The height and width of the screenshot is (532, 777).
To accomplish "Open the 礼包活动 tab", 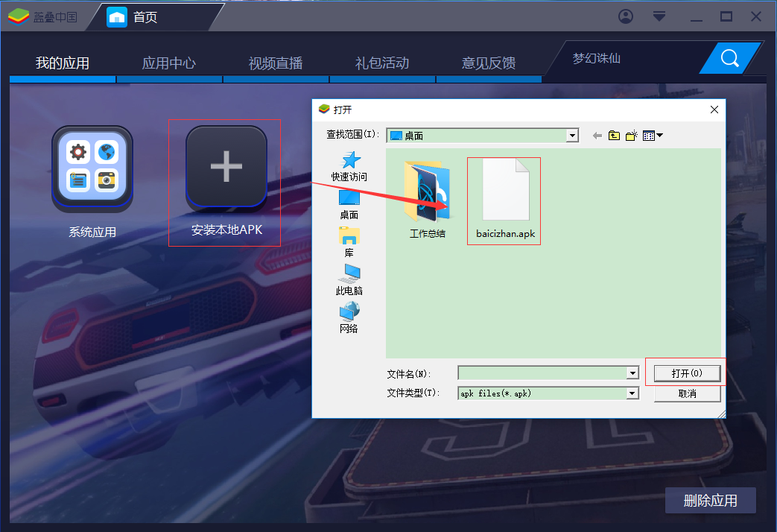I will (382, 63).
